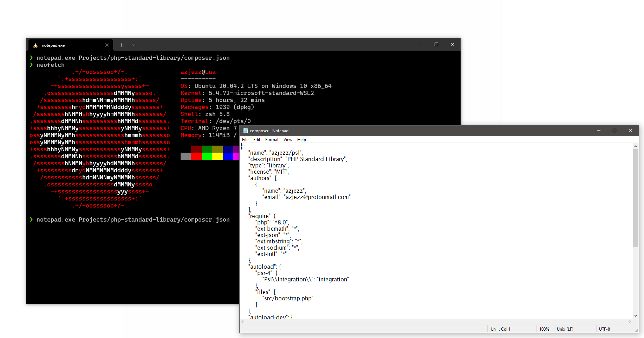Click the "ext-bcmath" line in Notepad
Screen dimensions: 644x338
point(277,229)
